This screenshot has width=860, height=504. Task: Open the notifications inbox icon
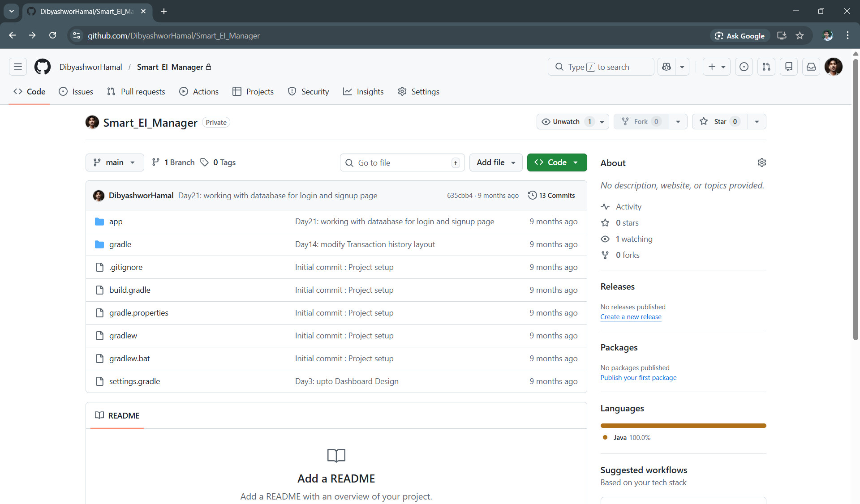(811, 67)
